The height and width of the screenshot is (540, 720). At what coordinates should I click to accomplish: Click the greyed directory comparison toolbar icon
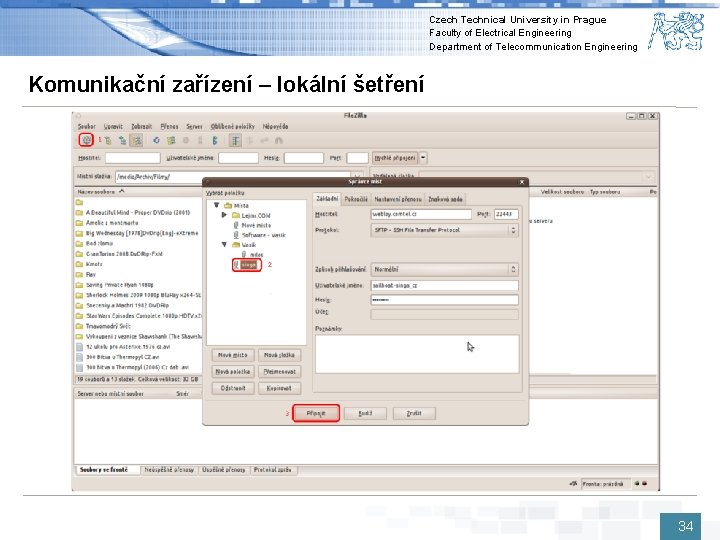(x=250, y=141)
